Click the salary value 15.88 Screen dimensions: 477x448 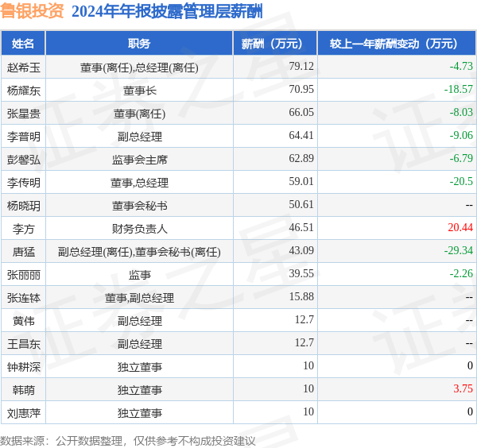pos(301,296)
